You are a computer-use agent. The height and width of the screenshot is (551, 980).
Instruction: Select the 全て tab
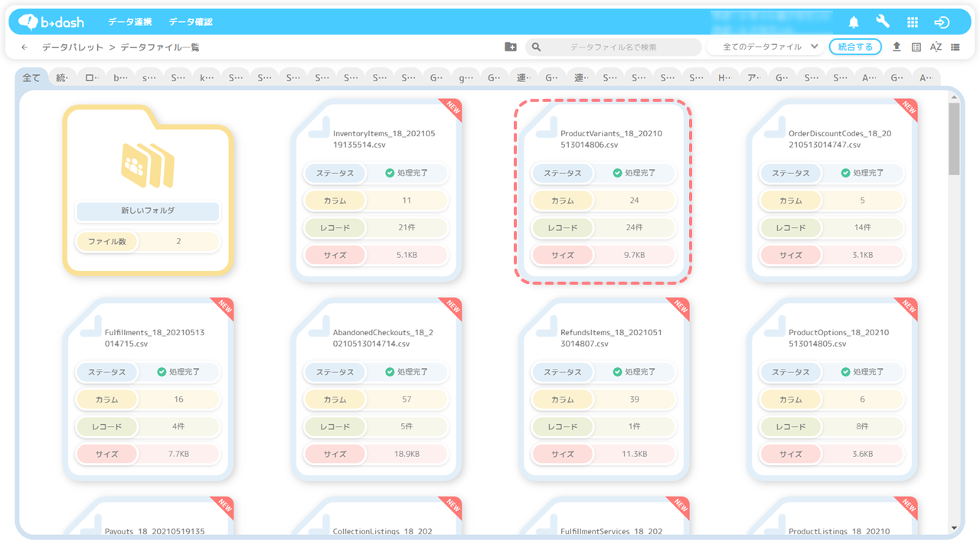(31, 78)
